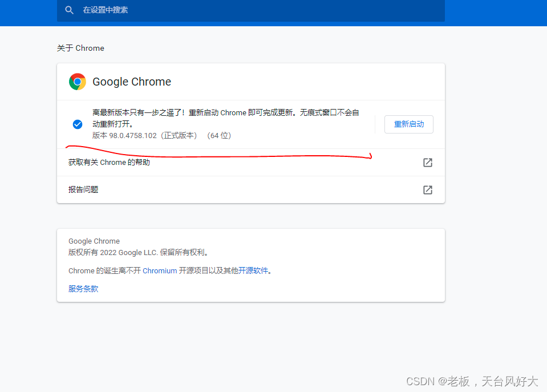Click the 重新启动 relaunch button
The width and height of the screenshot is (547, 392).
pos(409,124)
